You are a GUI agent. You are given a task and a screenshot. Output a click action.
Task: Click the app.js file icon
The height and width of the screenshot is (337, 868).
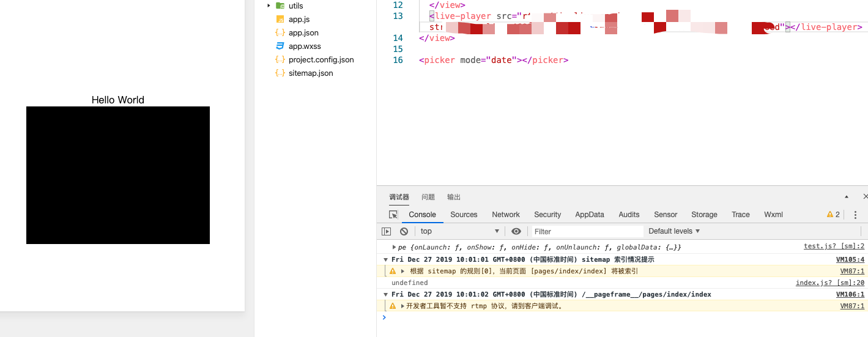click(x=280, y=20)
